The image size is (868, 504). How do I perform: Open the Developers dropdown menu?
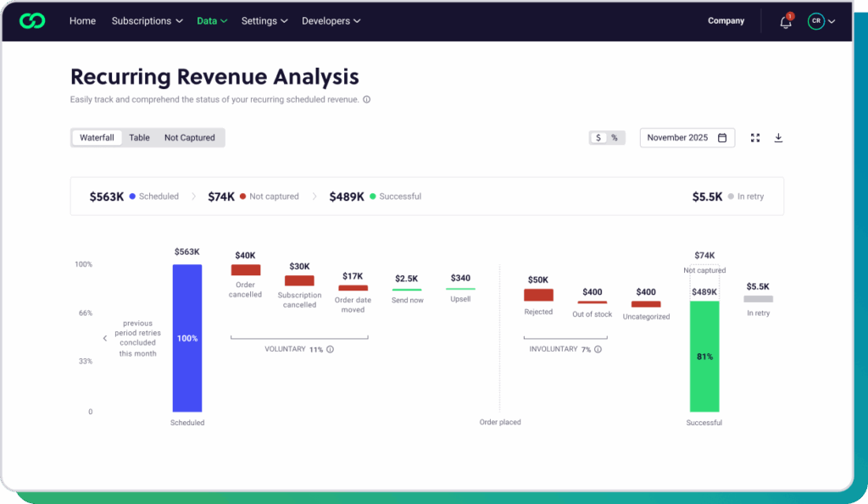click(x=331, y=21)
